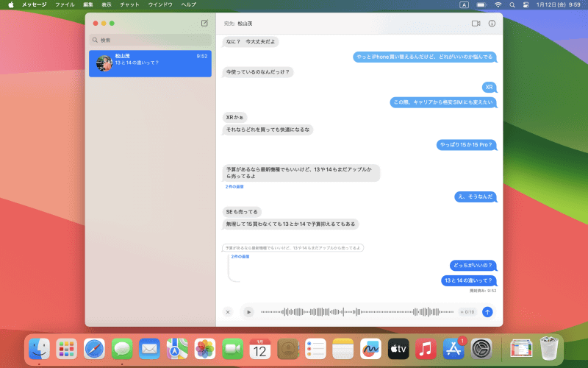Open 2件の返信 link in the reply thread
Viewport: 588px width, 368px height.
[240, 257]
